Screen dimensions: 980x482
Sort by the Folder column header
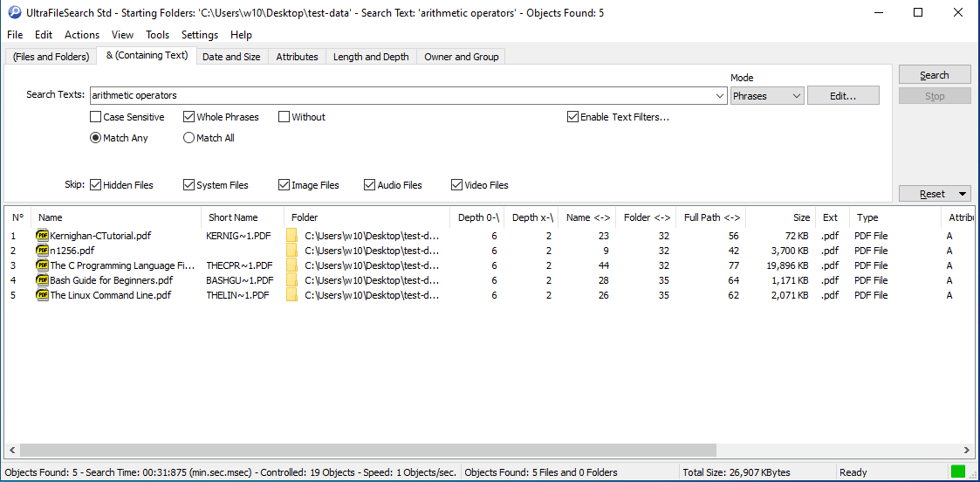[x=367, y=217]
